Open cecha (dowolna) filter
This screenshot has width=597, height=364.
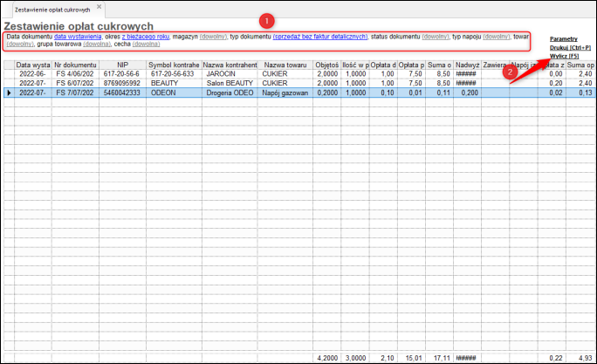[x=147, y=45]
